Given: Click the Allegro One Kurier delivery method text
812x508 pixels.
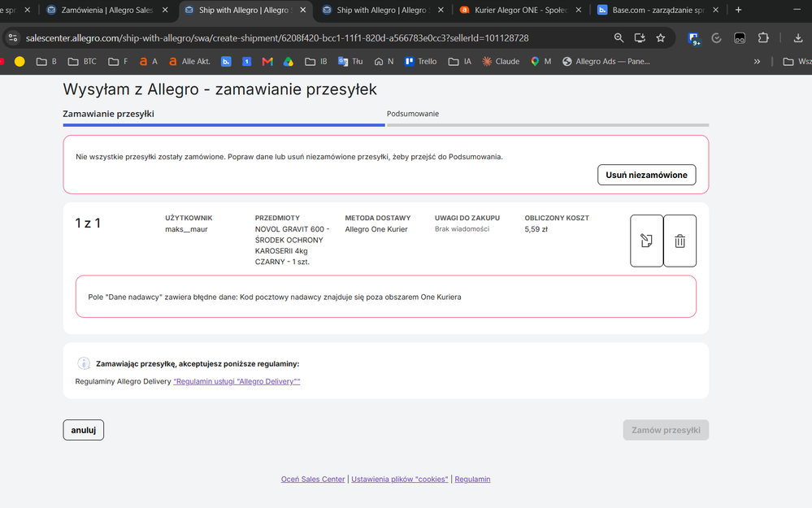Looking at the screenshot, I should click(376, 229).
